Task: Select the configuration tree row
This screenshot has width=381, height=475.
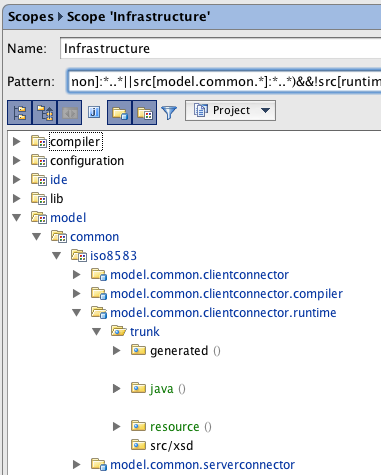Action: click(87, 161)
